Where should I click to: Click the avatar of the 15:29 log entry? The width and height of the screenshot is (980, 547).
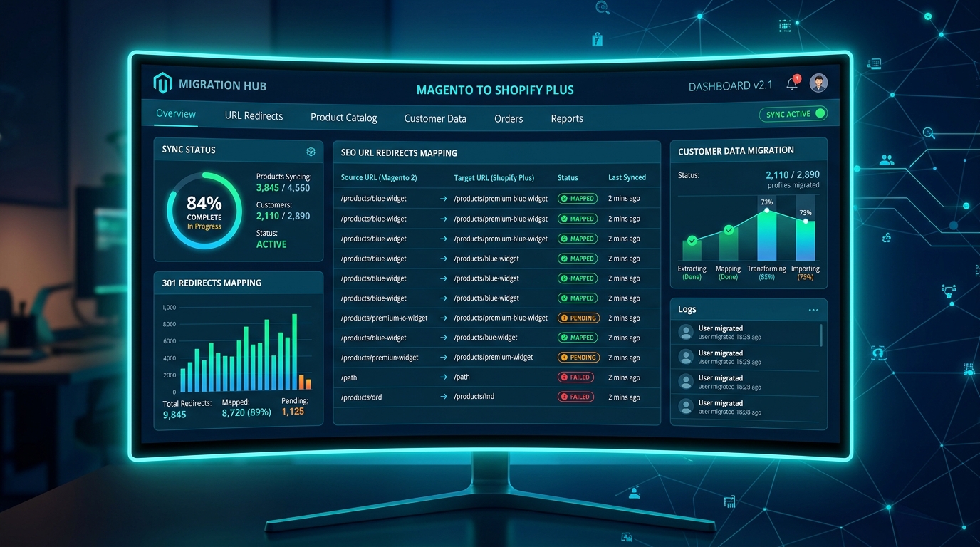point(686,357)
